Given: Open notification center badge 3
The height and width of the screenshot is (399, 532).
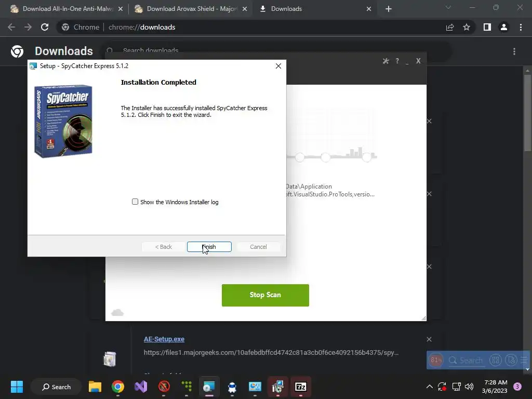Looking at the screenshot, I should coord(517,387).
